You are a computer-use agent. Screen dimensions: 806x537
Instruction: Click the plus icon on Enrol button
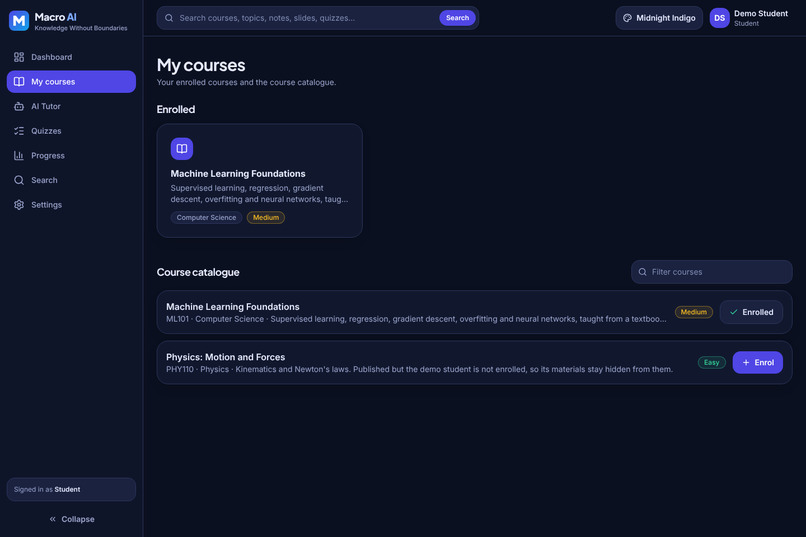[x=746, y=362]
